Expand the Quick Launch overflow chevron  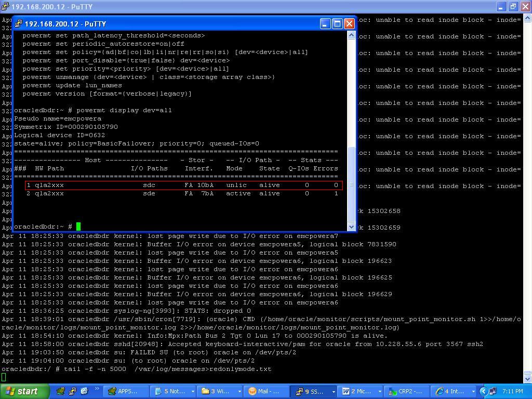point(97,389)
